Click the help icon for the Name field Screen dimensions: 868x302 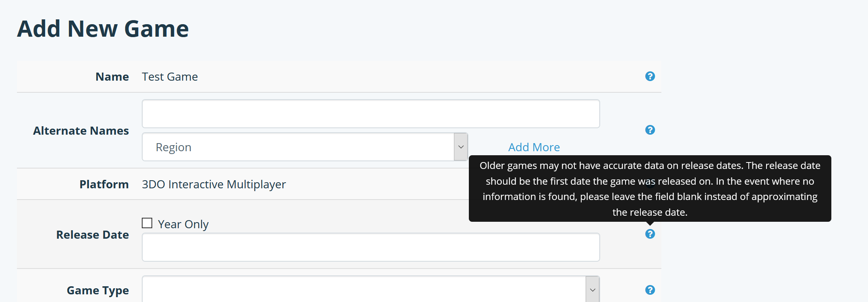click(650, 76)
